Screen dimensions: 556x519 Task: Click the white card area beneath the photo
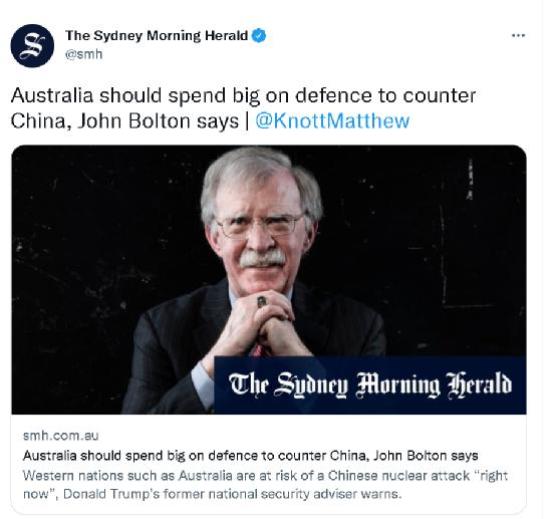(x=268, y=464)
